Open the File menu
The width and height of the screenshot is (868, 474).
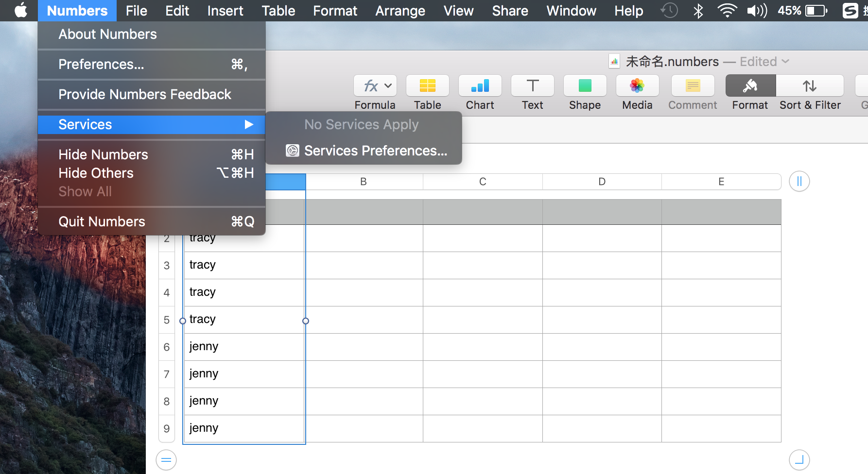136,10
